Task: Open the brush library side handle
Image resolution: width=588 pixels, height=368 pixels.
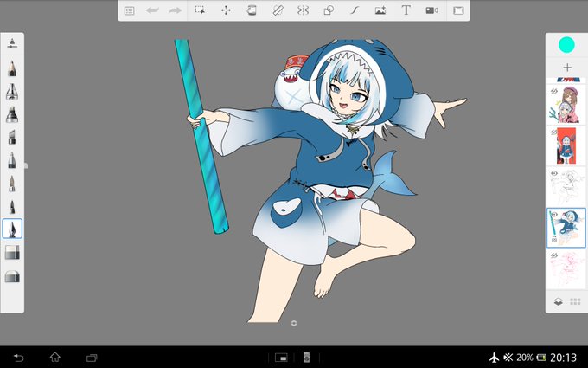Action: [26, 165]
